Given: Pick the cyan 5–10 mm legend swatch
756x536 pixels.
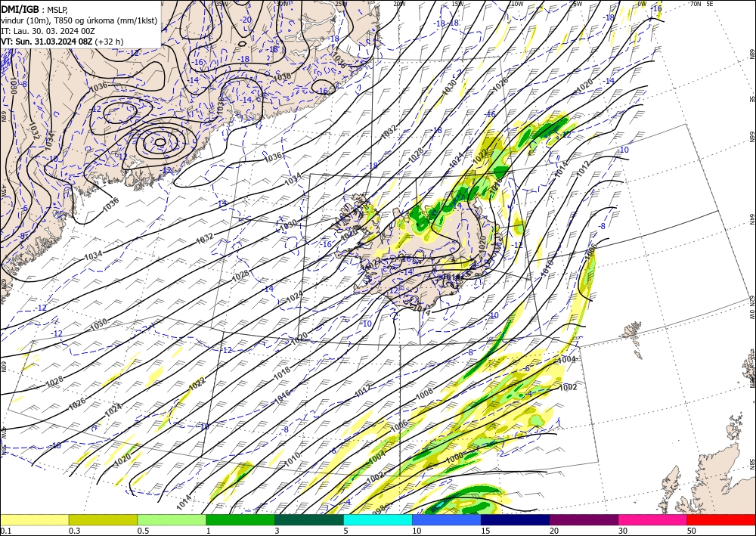Looking at the screenshot, I should point(378,519).
